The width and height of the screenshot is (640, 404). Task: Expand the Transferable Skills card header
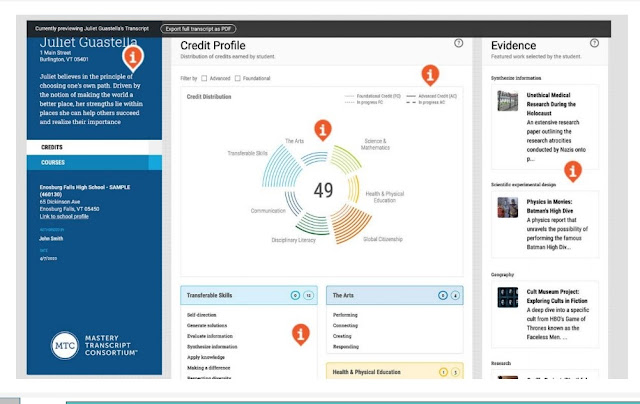pyautogui.click(x=249, y=295)
